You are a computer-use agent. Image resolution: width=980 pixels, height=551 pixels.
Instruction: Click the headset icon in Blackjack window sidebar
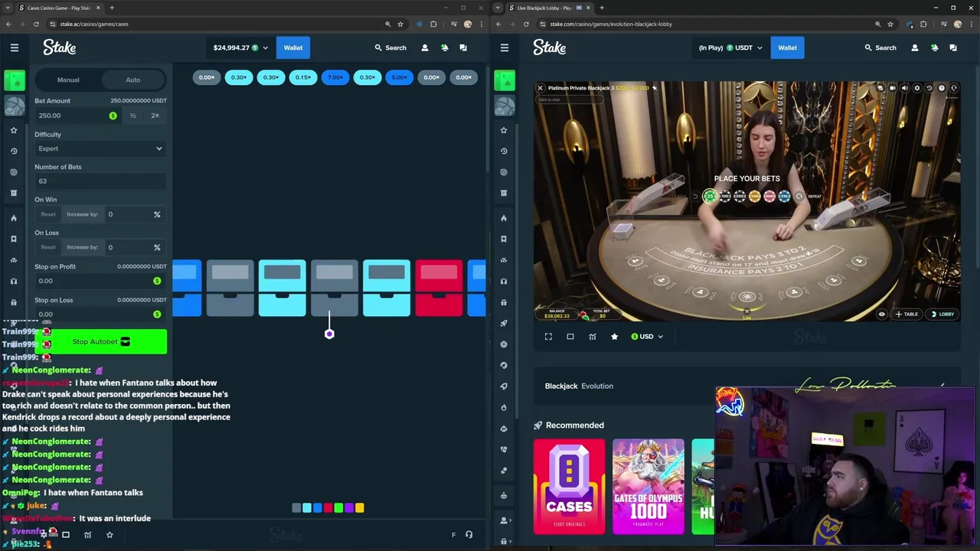[x=504, y=281]
